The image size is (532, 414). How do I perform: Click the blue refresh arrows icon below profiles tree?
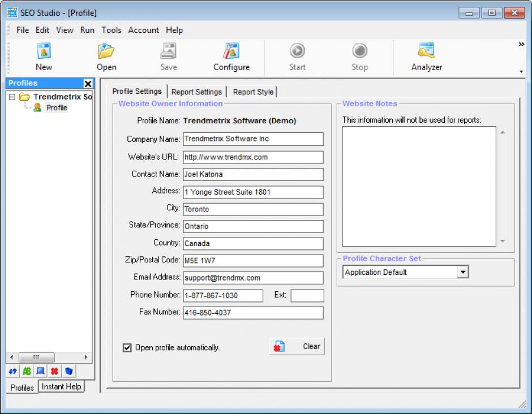click(13, 371)
